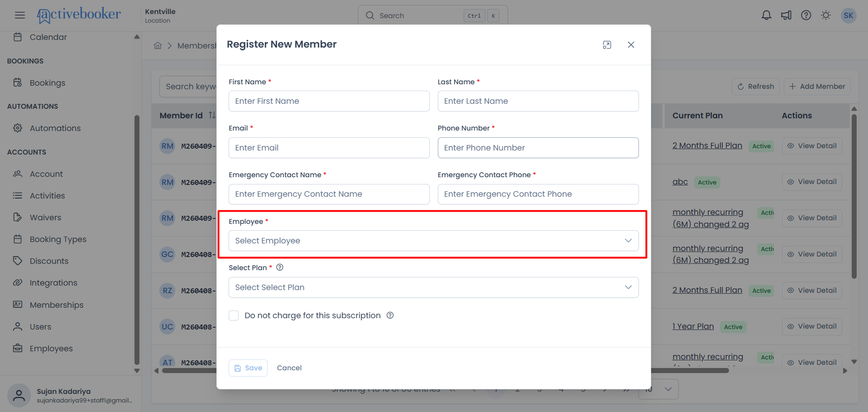The width and height of the screenshot is (868, 412).
Task: Toggle the light/dark theme sun icon
Action: (x=826, y=15)
